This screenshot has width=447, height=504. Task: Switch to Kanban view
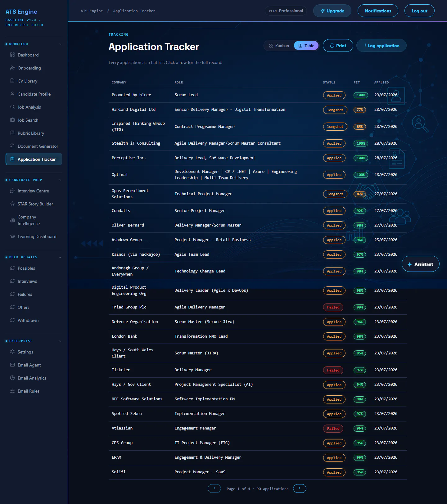279,46
